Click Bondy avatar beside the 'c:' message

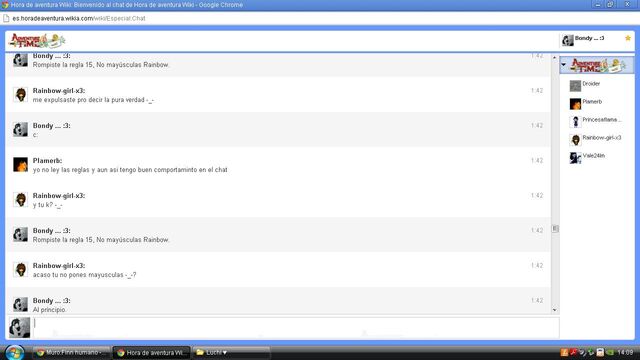pyautogui.click(x=20, y=130)
